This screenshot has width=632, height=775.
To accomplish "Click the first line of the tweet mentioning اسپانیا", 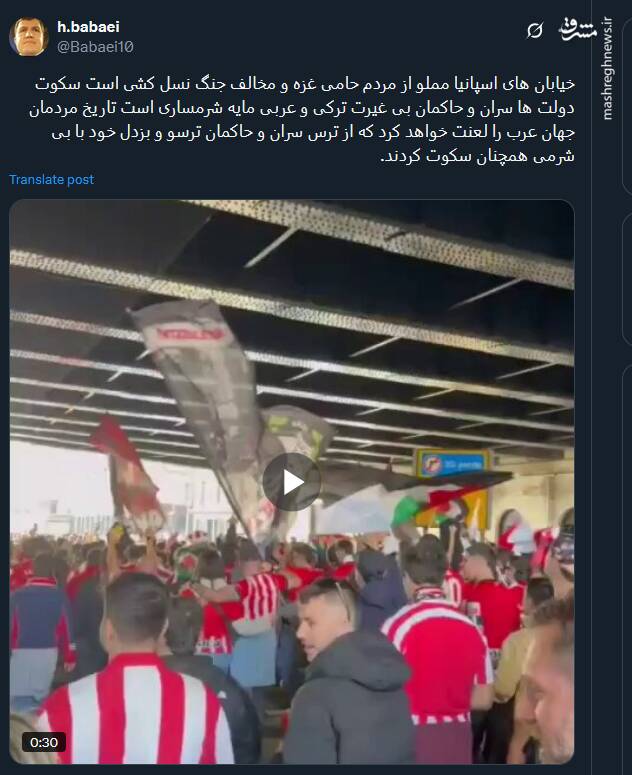I will [x=304, y=84].
